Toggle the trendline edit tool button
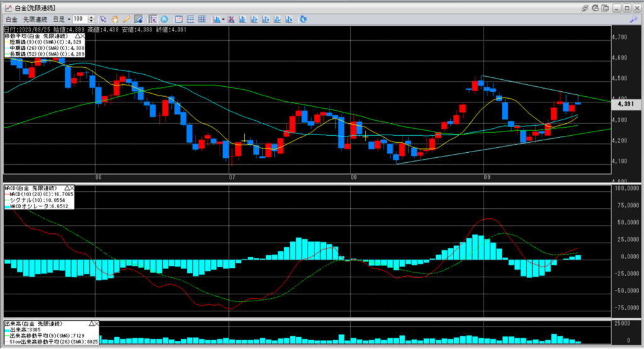 coord(137,19)
